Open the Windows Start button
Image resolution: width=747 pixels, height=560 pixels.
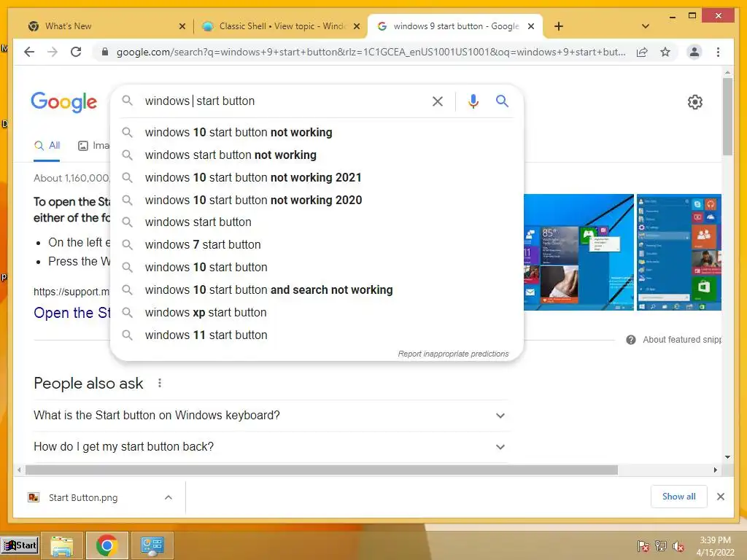(x=20, y=545)
